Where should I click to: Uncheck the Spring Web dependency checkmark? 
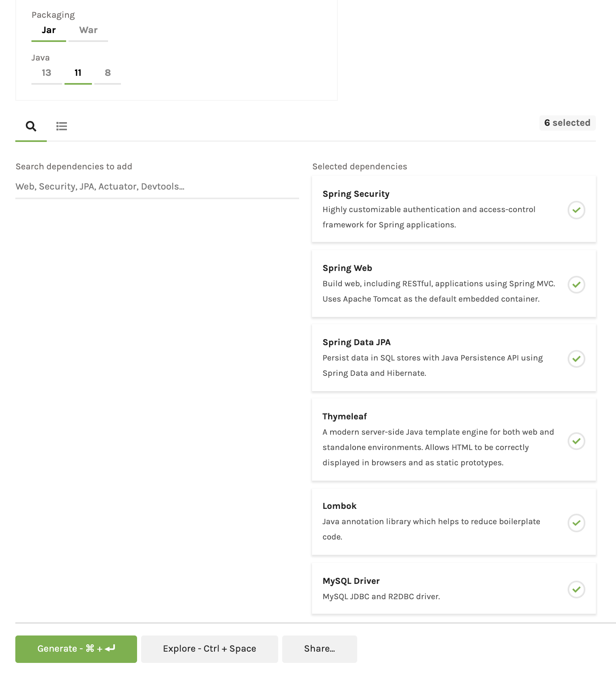click(x=576, y=285)
